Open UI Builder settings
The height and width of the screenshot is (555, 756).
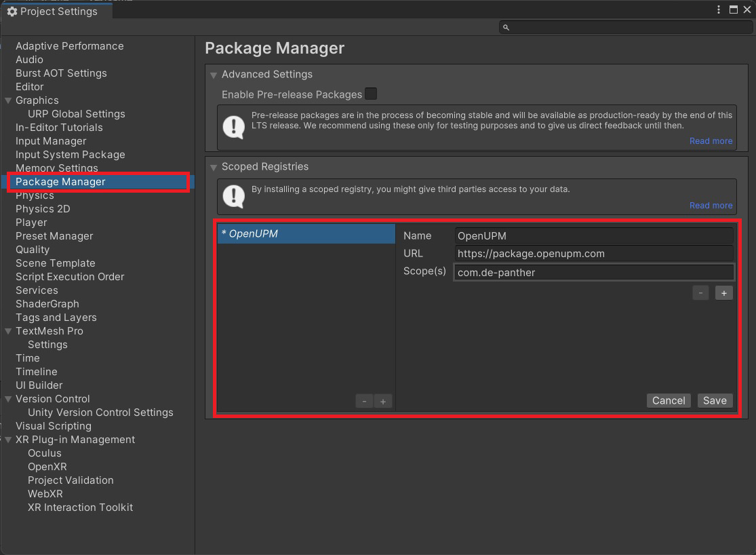click(x=39, y=385)
